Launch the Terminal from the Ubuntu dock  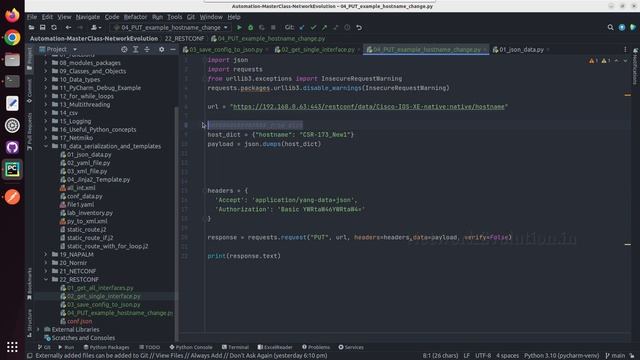coord(12,81)
